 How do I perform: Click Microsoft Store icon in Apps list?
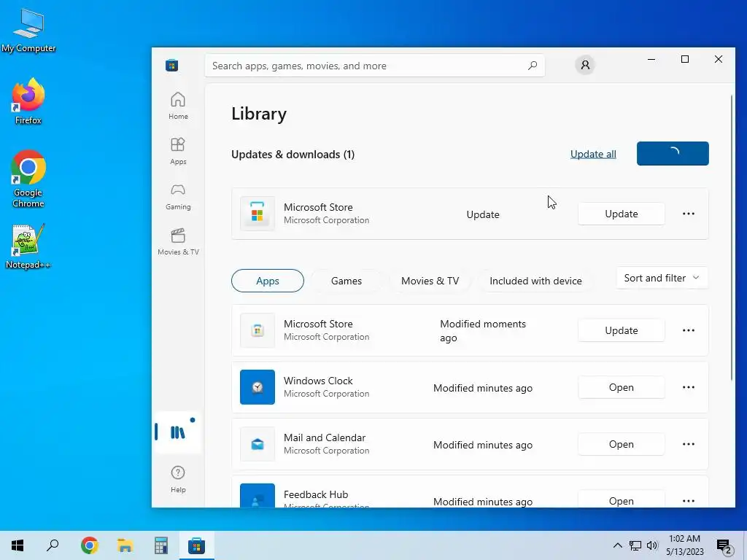[258, 330]
